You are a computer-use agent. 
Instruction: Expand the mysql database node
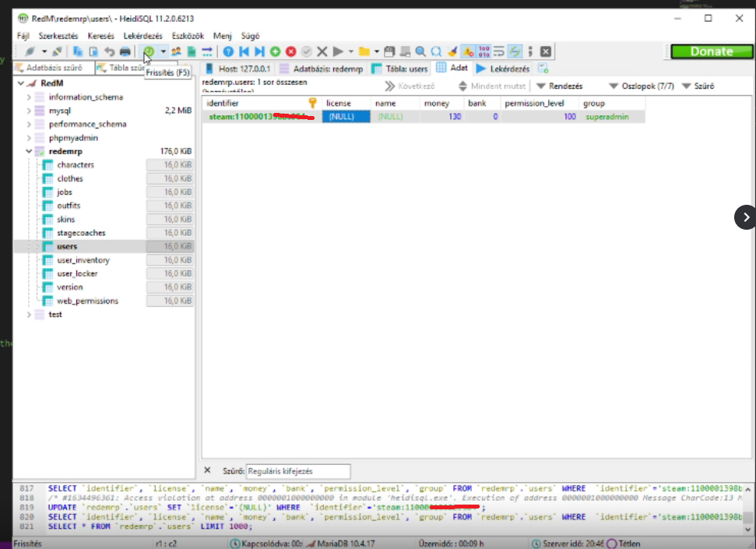tap(29, 111)
